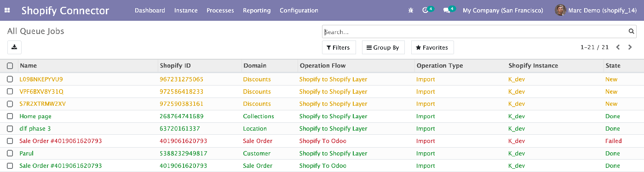Click the Failed state cell
644x172 pixels.
(x=613, y=141)
